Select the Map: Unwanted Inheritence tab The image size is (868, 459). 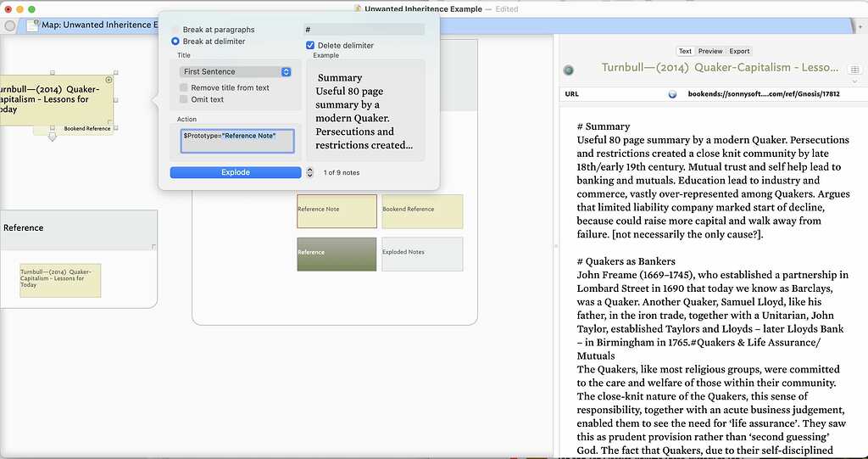coord(100,25)
